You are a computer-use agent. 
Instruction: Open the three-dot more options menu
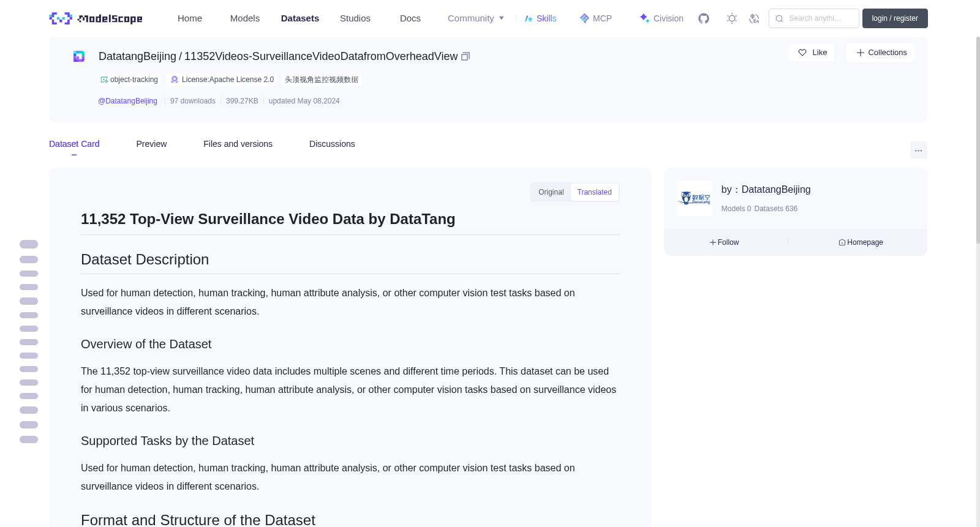tap(919, 150)
